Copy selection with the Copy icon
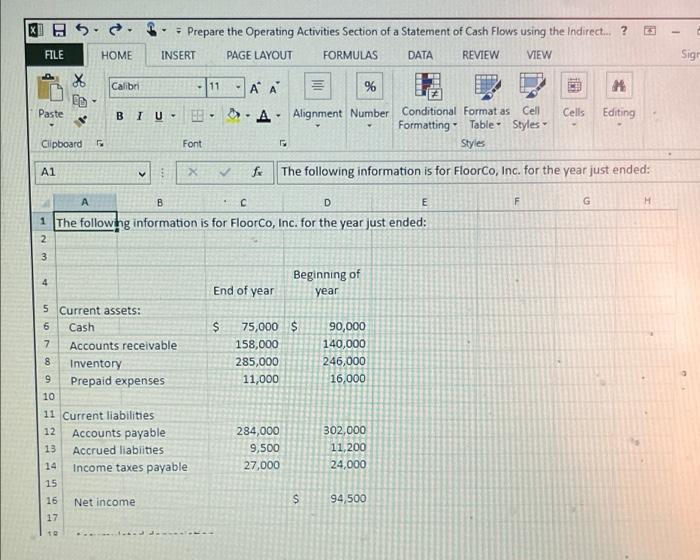The image size is (700, 560). (x=79, y=101)
